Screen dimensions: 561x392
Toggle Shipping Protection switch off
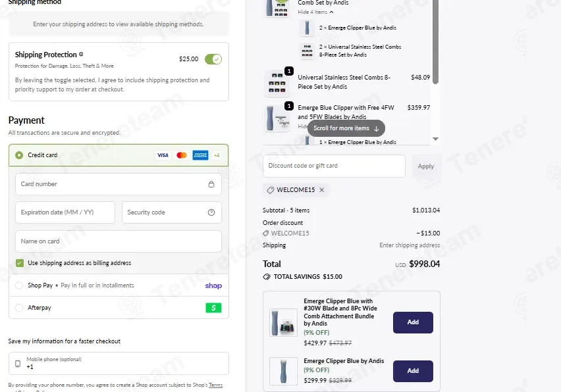(213, 59)
